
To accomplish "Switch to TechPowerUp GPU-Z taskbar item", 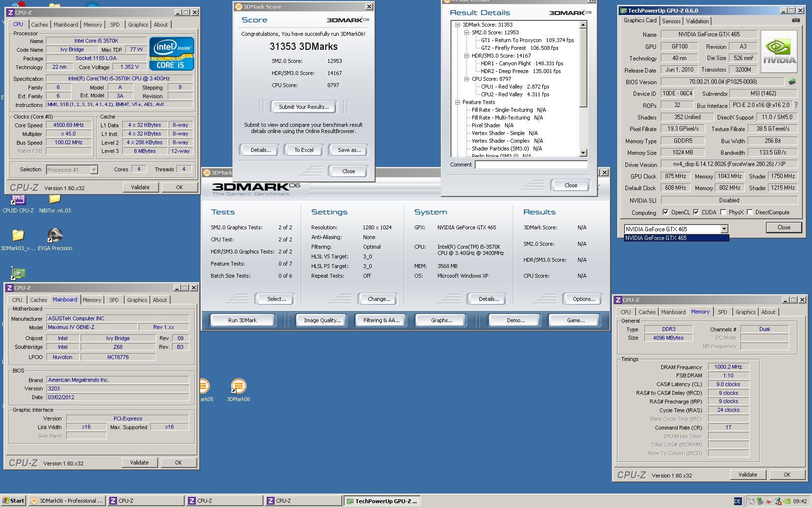I will click(382, 501).
